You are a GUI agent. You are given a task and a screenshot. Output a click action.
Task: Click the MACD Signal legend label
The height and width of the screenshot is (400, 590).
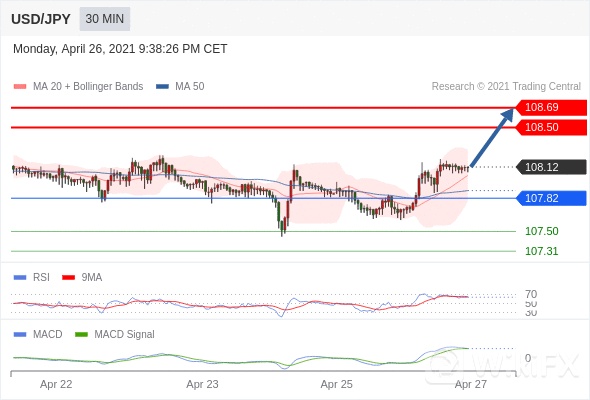125,334
